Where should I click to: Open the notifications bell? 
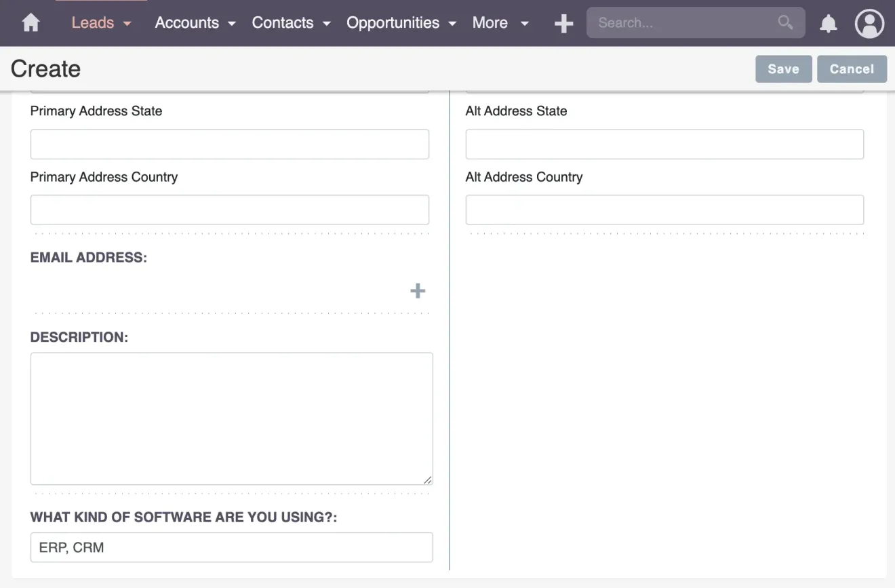click(828, 22)
